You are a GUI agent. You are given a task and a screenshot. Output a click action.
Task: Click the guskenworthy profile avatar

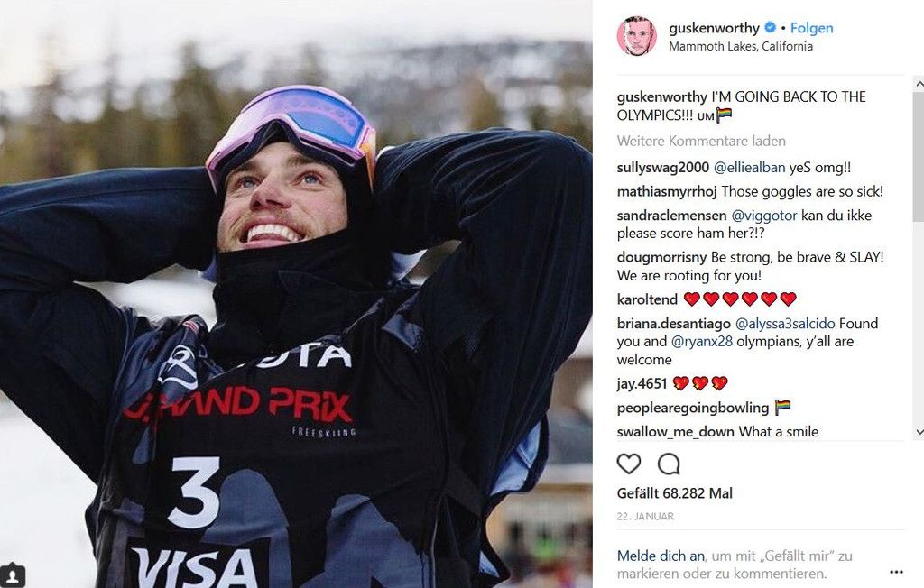tap(636, 36)
